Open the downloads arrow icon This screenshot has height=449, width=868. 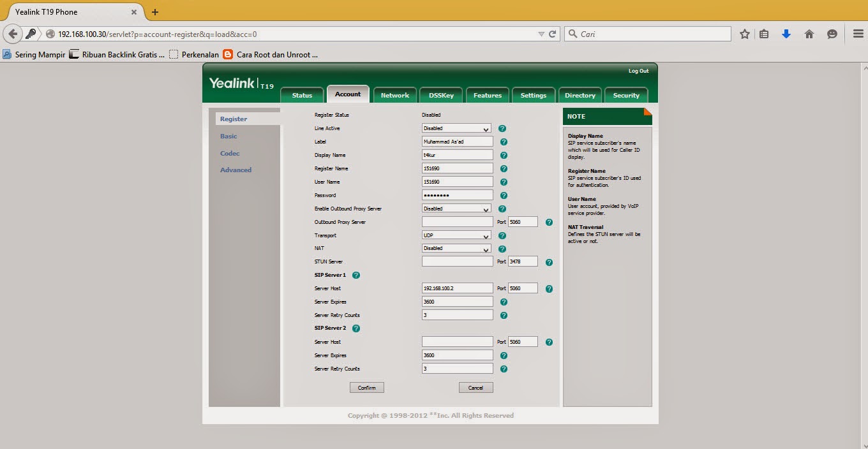[x=786, y=34]
